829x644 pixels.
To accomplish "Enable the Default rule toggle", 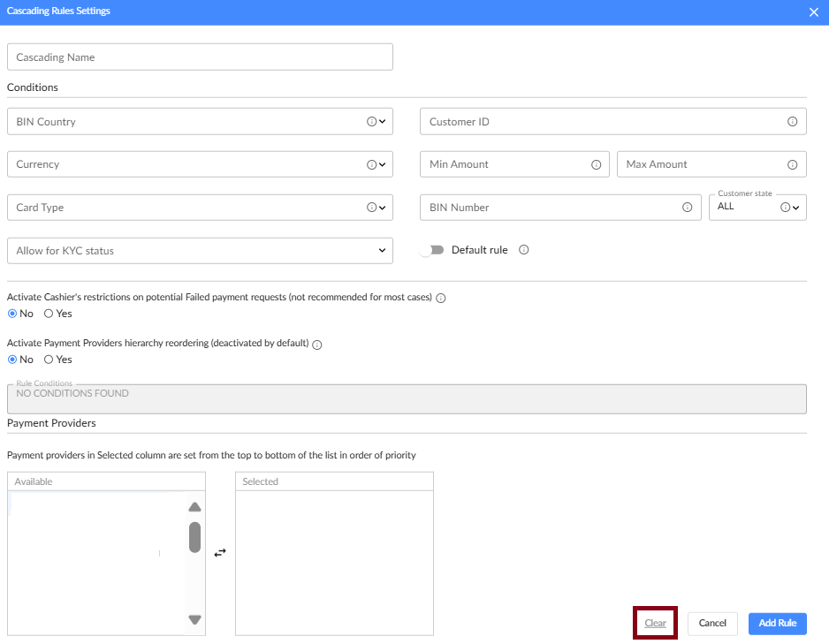I will pos(431,250).
